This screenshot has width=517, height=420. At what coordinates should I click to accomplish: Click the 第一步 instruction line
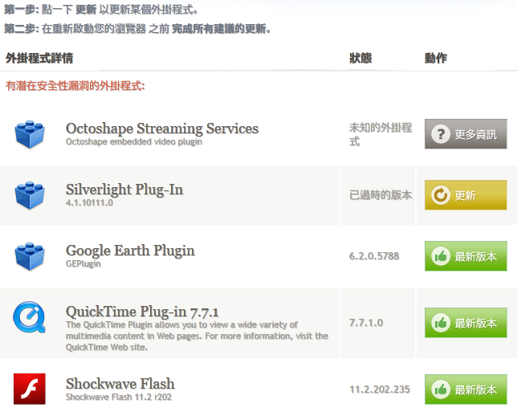click(101, 10)
